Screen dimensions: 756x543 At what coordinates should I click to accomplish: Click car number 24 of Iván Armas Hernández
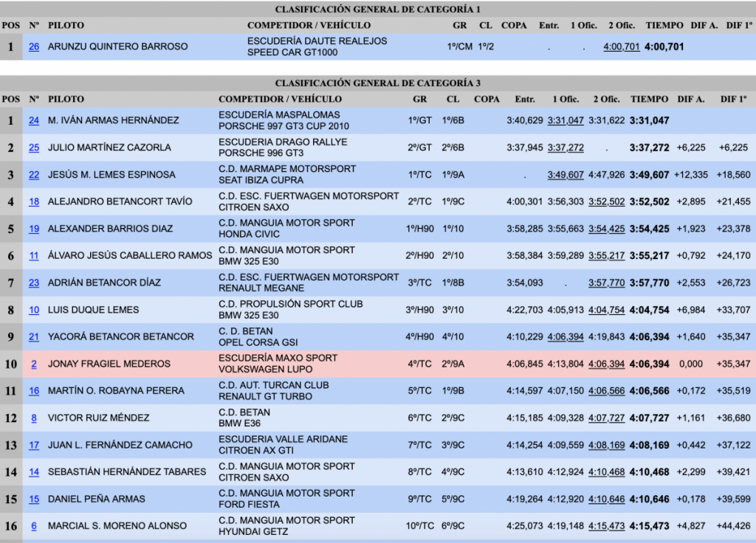click(34, 120)
